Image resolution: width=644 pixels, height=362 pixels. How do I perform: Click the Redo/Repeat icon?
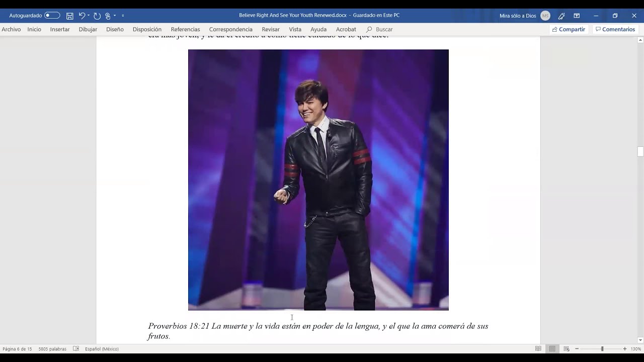[97, 16]
